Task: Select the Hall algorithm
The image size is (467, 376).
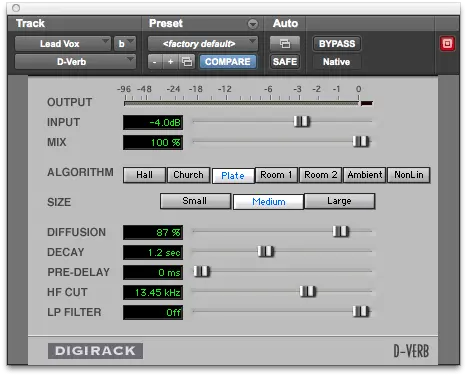Action: coord(144,175)
